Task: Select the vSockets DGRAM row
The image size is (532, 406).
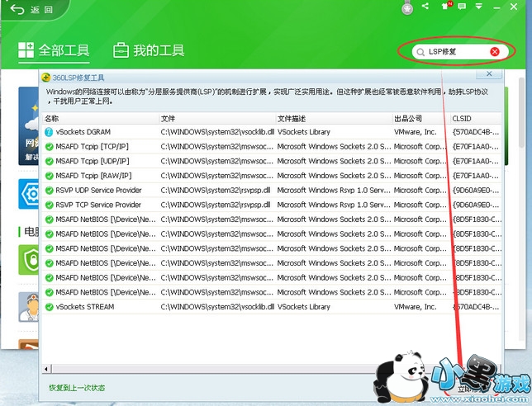Action: tap(272, 132)
